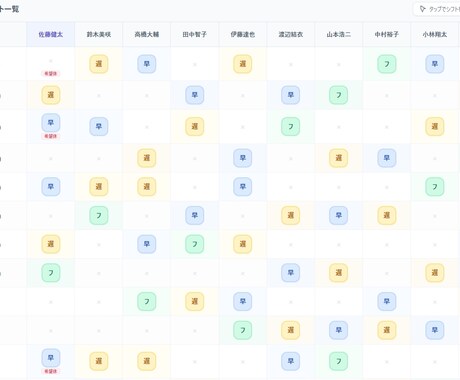Select the 山本浩二 column header
The image size is (460, 380).
[x=339, y=34]
